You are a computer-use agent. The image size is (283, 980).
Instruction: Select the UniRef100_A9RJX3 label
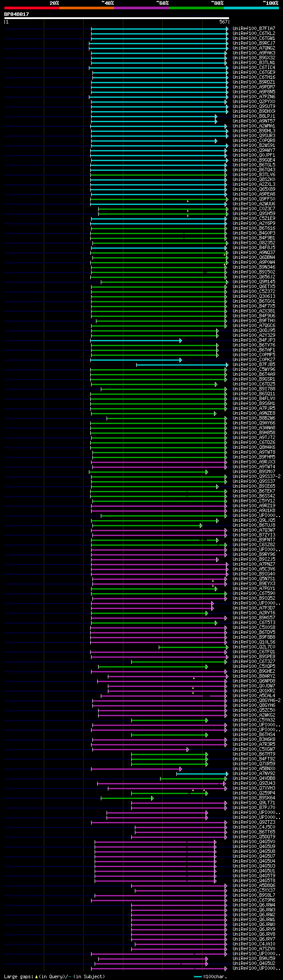(x=254, y=462)
